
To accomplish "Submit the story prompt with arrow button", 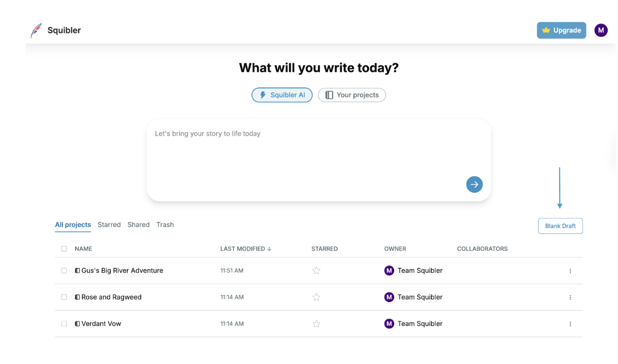I will pyautogui.click(x=474, y=184).
